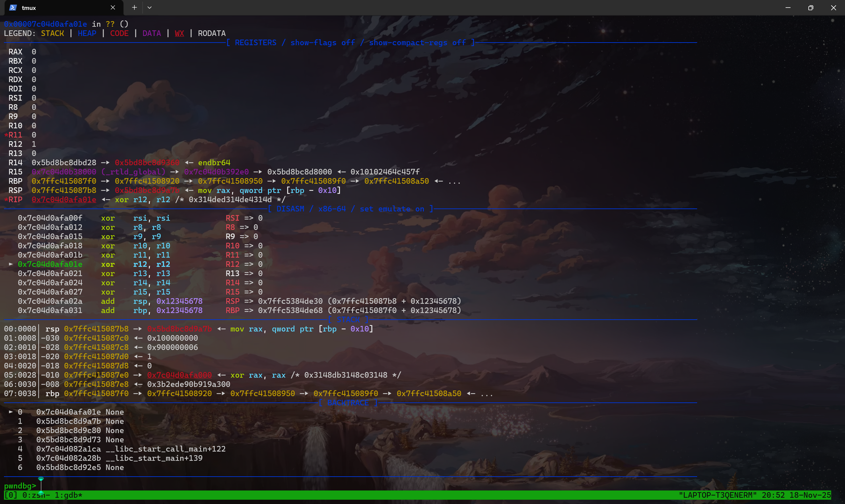Click the WX entry in the legend
The width and height of the screenshot is (845, 504).
179,33
